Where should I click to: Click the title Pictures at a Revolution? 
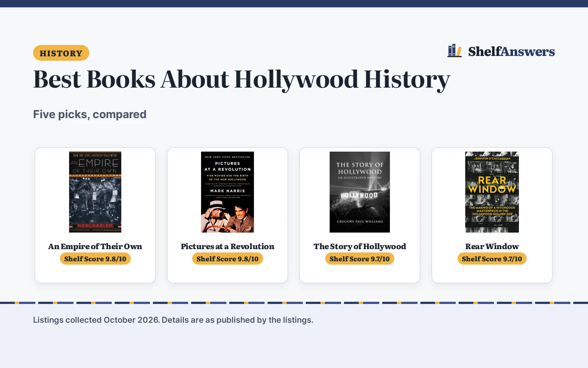tap(227, 246)
